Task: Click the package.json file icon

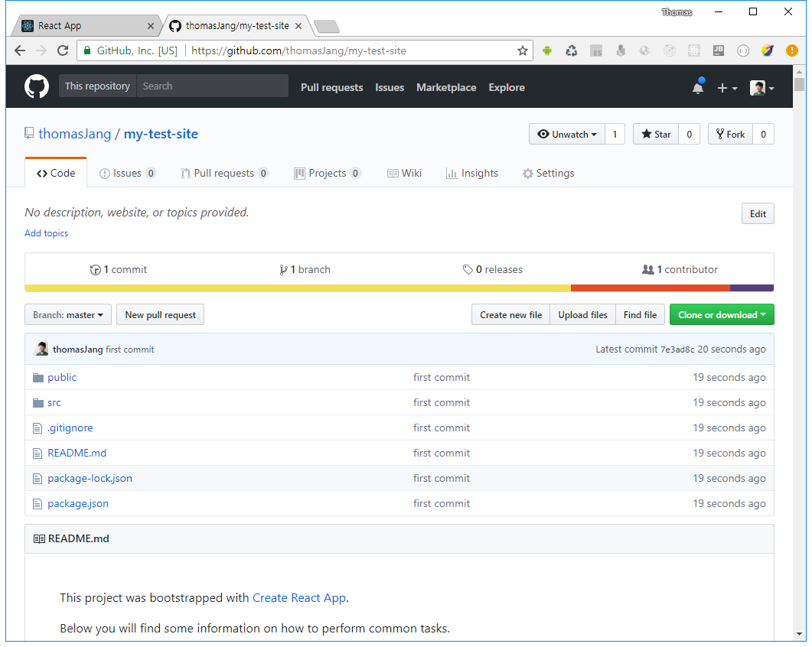Action: [x=38, y=504]
